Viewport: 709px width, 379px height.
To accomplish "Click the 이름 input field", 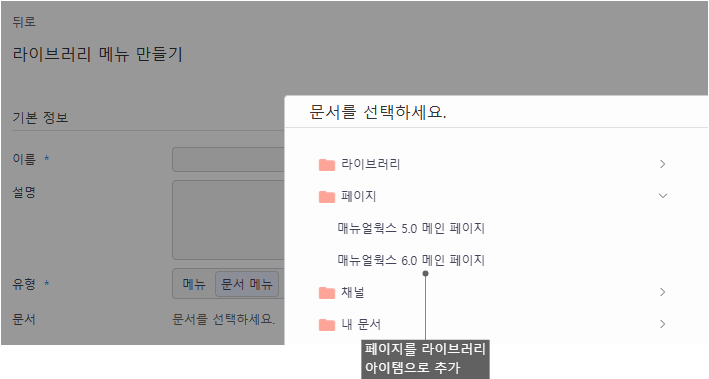I will (228, 159).
